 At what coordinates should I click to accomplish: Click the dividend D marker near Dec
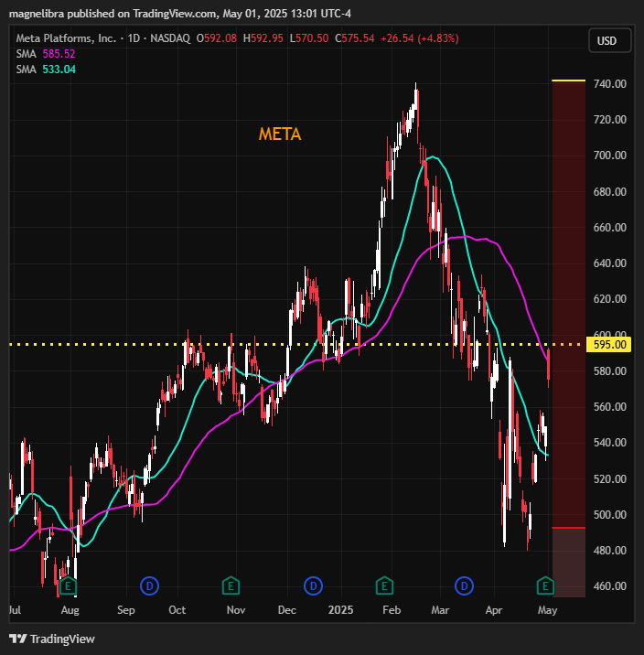[x=313, y=586]
